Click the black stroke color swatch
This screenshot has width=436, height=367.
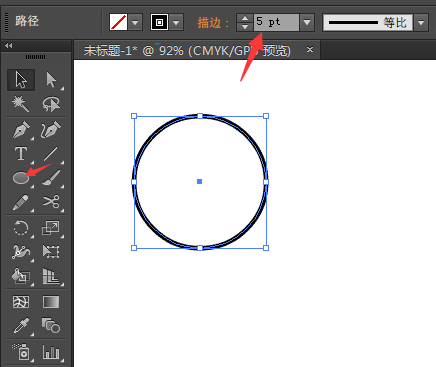pos(159,23)
